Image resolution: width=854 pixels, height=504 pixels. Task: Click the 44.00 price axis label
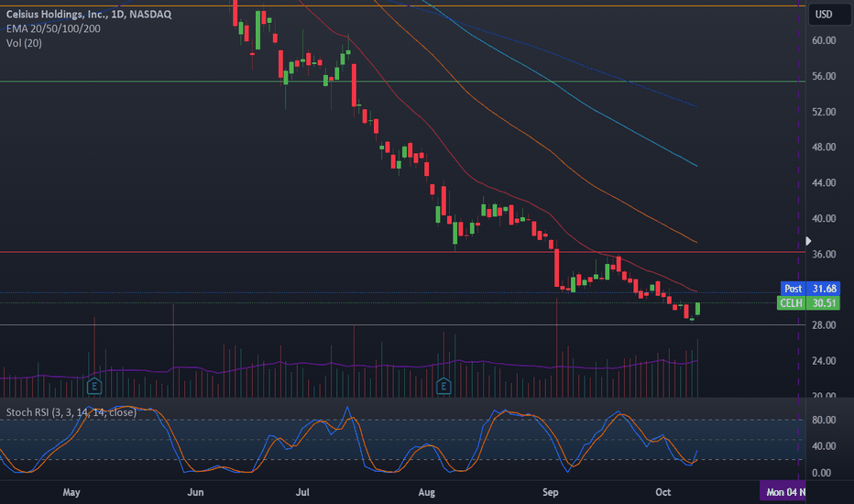pyautogui.click(x=824, y=183)
